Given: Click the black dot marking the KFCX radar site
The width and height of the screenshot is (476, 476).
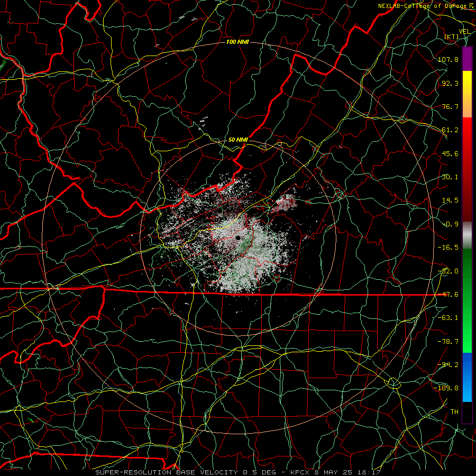Looking at the screenshot, I should pos(238,238).
